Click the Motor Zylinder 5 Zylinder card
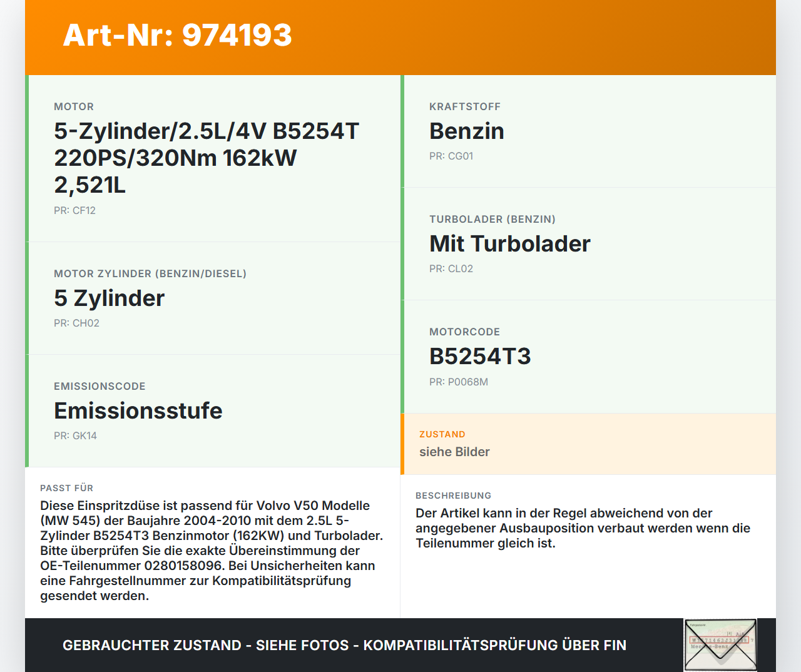Viewport: 801px width, 672px height. (213, 298)
